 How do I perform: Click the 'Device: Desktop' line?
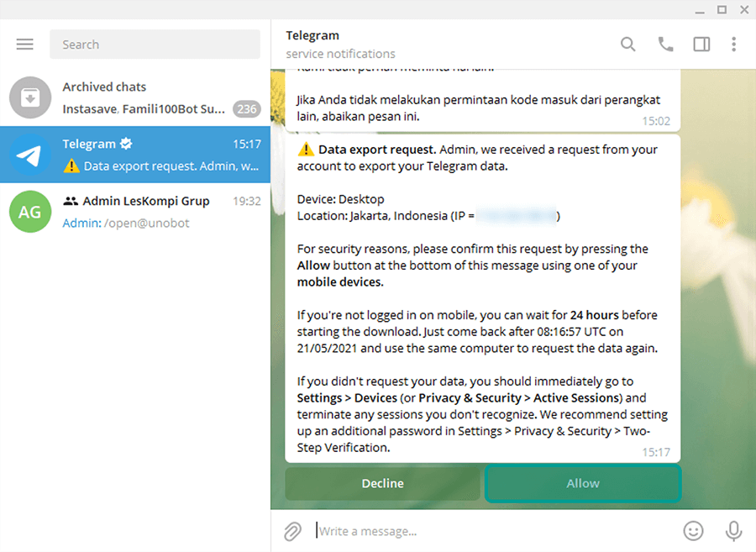[340, 199]
